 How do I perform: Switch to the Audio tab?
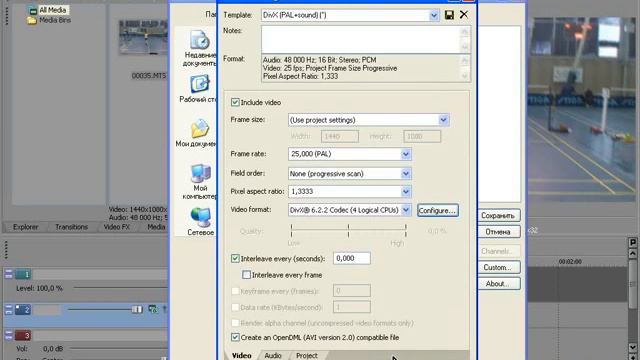pos(273,356)
